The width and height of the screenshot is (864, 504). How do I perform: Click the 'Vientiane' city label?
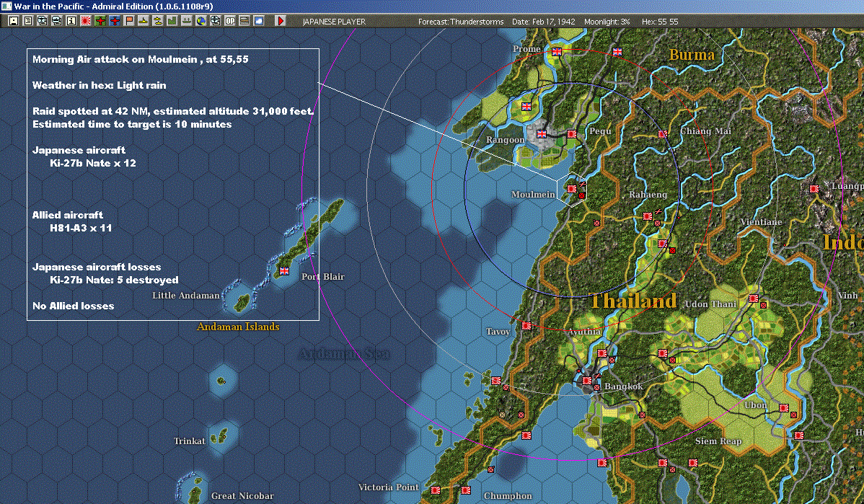[761, 222]
